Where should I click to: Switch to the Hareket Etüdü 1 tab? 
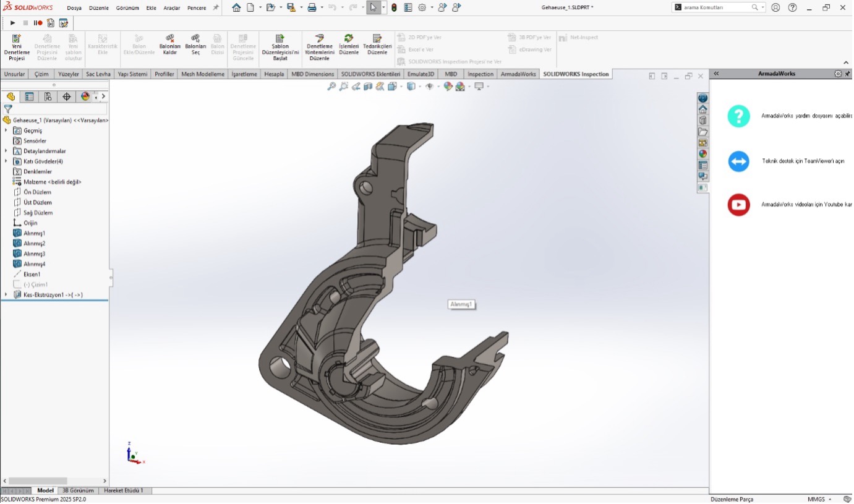pos(124,490)
